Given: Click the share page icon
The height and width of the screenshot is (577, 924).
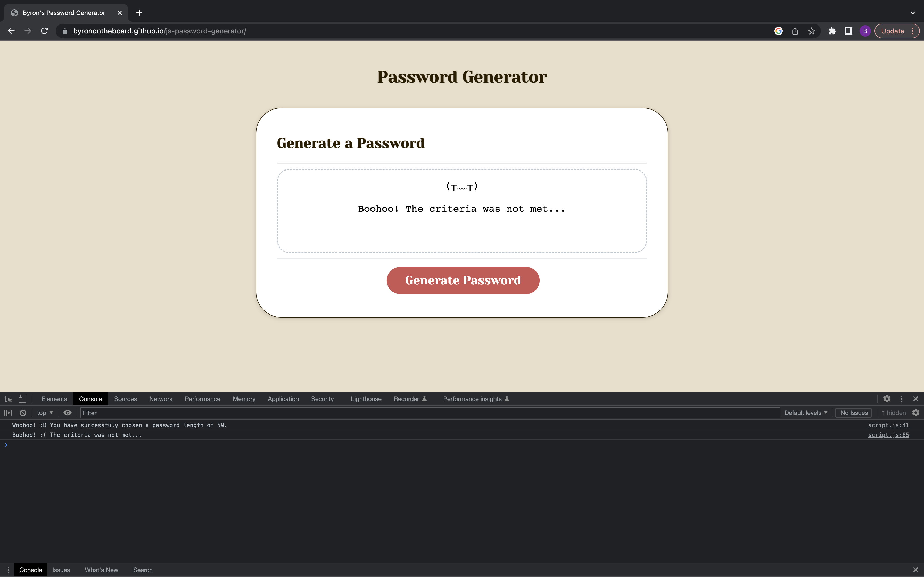Looking at the screenshot, I should point(795,31).
